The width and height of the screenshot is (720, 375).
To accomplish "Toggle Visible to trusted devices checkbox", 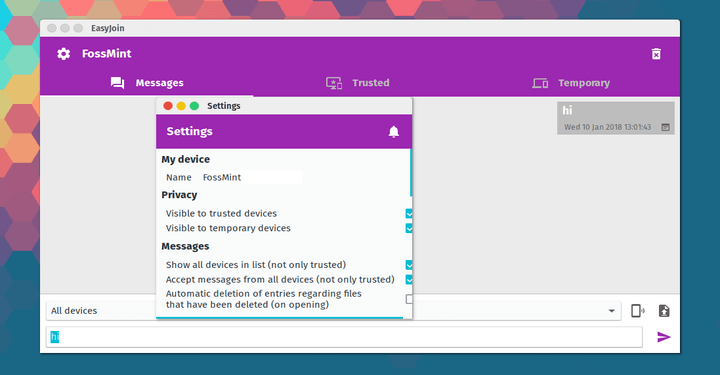I will [409, 213].
